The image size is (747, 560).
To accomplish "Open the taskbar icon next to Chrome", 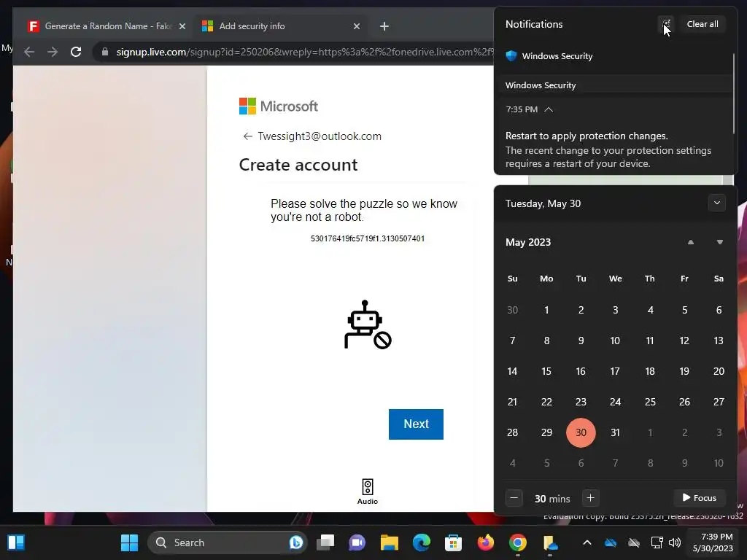I will point(550,542).
